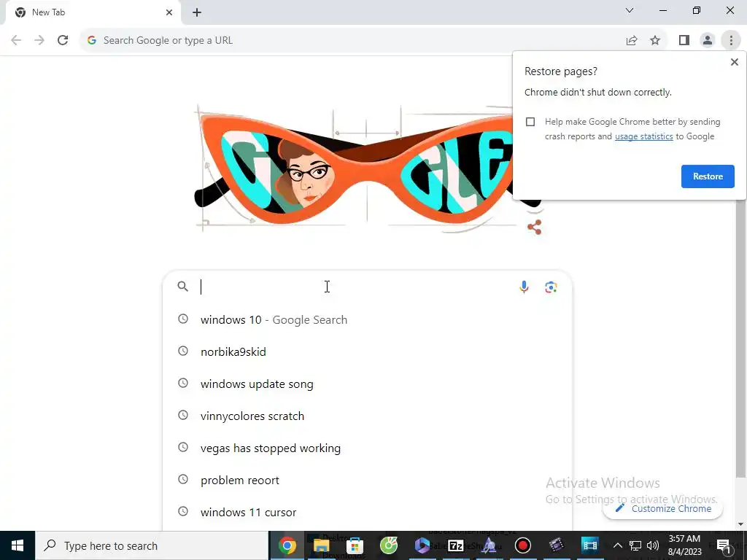Image resolution: width=747 pixels, height=560 pixels.
Task: Select suggestion problem reoort
Action: [367, 480]
